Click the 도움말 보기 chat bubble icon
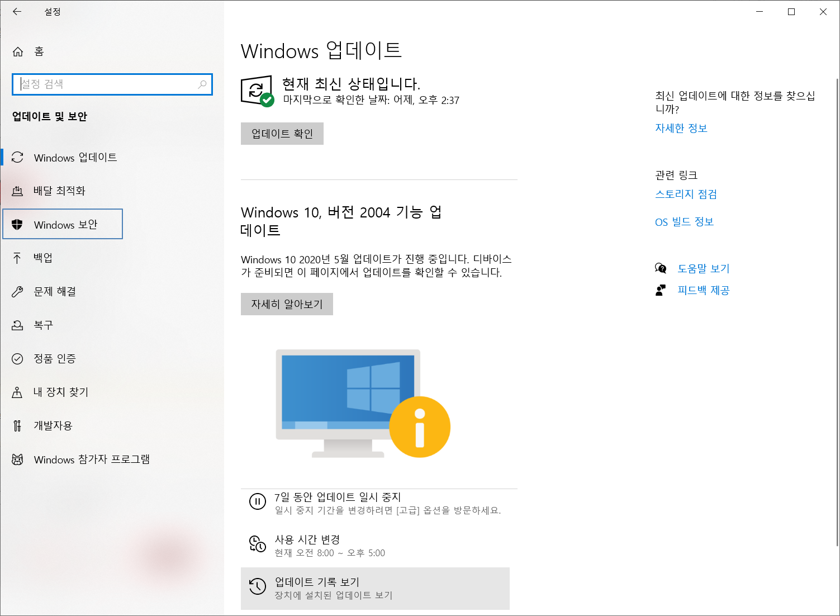 pos(661,268)
